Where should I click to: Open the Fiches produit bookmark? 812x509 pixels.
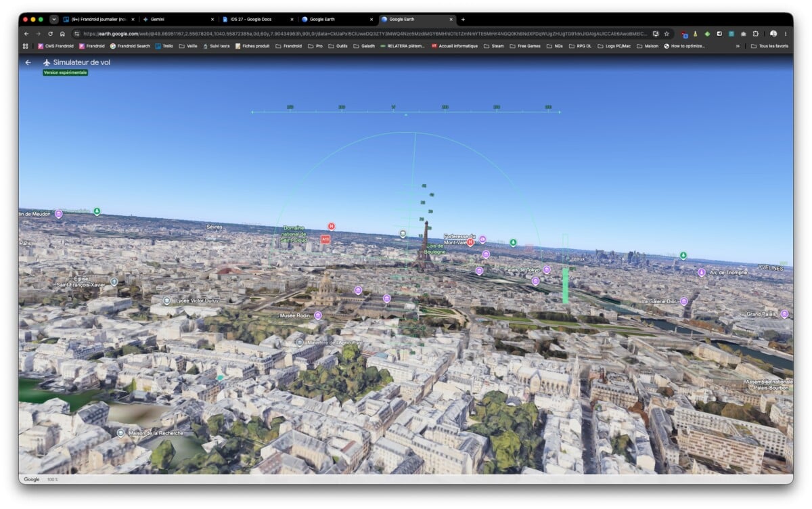click(252, 46)
